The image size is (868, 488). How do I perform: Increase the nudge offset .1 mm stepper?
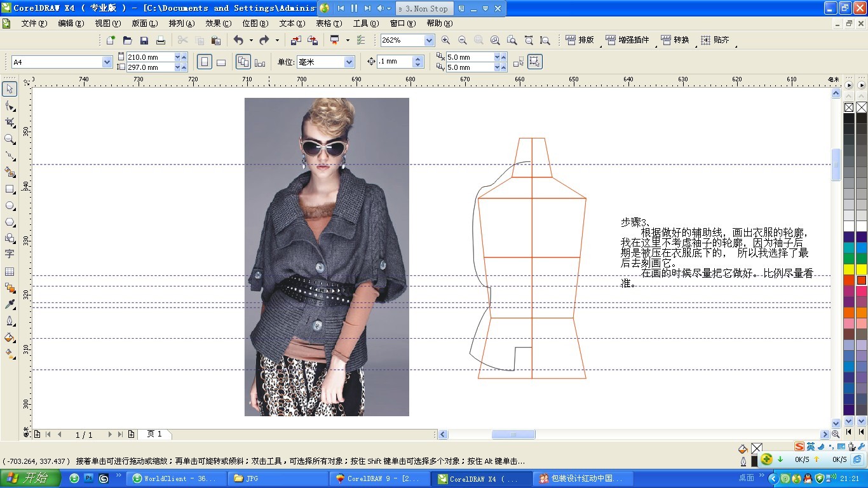point(417,58)
